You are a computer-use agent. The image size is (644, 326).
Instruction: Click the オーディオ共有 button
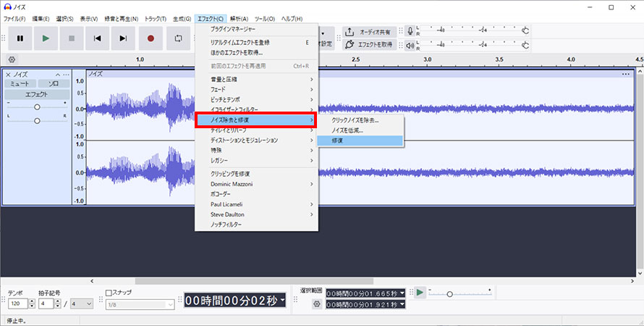[x=369, y=32]
